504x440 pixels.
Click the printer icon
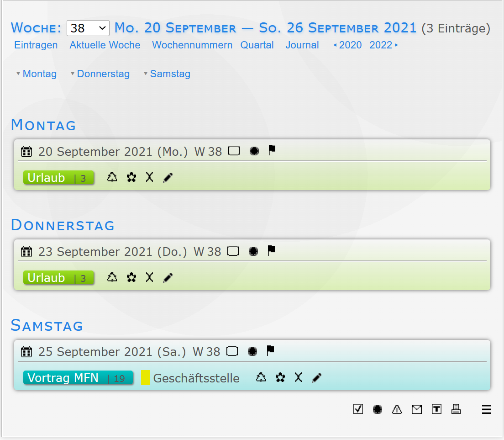(456, 409)
